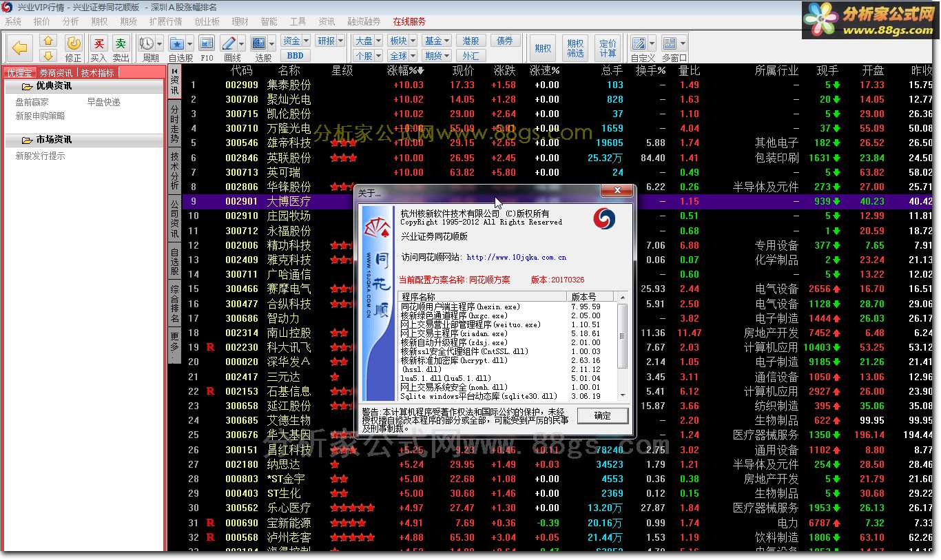Screen dimensions: 941x560
Task: Click the folder icon beside 市场资讯
Action: (x=28, y=140)
